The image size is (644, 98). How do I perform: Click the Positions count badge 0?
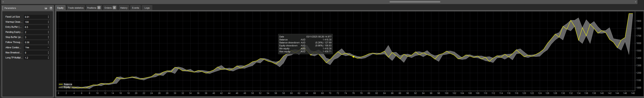click(x=99, y=8)
